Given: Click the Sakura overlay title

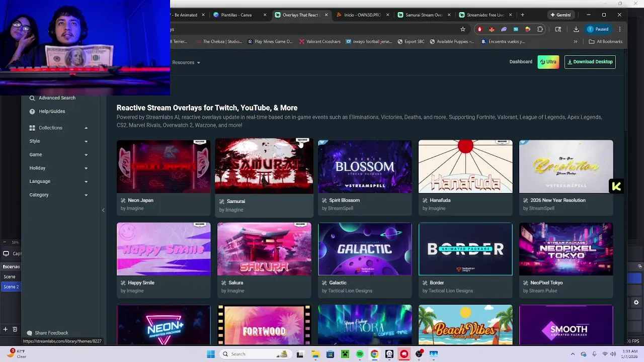Looking at the screenshot, I should tap(235, 283).
